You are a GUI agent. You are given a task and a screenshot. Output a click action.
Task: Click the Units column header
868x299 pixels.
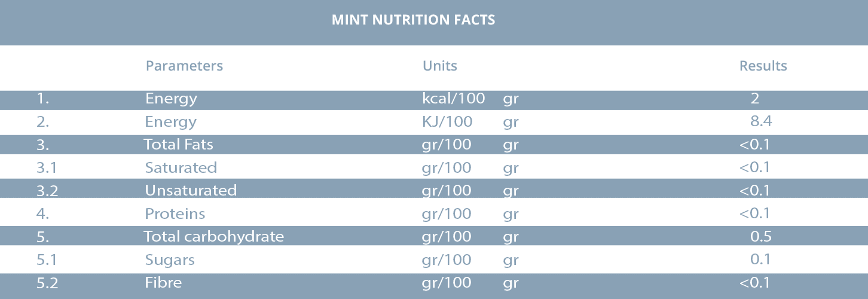click(439, 66)
